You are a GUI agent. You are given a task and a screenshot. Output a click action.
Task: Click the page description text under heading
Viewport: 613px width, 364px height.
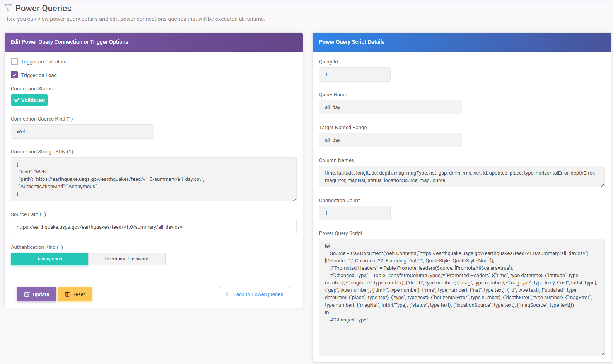(x=135, y=19)
